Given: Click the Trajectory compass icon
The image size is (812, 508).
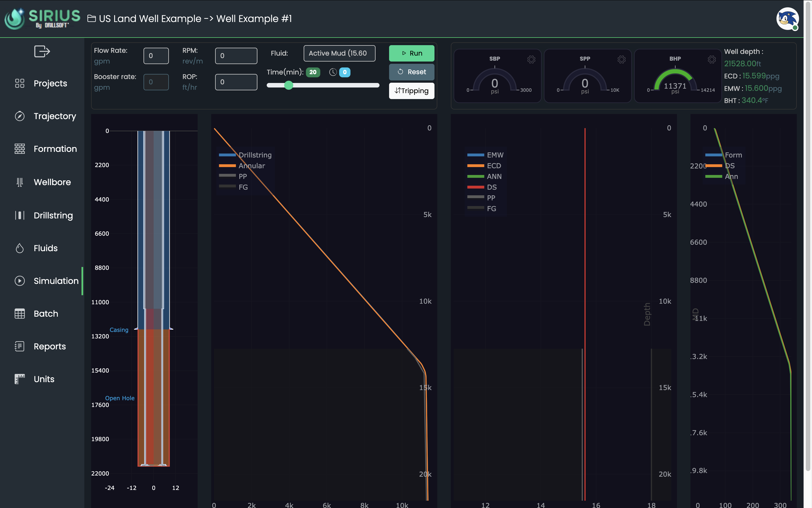Looking at the screenshot, I should click(x=20, y=116).
